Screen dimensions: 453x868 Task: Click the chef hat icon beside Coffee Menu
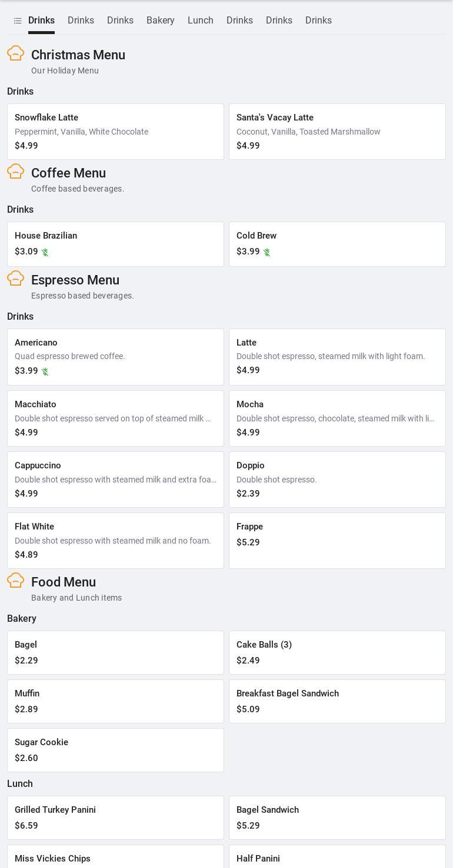click(x=16, y=172)
